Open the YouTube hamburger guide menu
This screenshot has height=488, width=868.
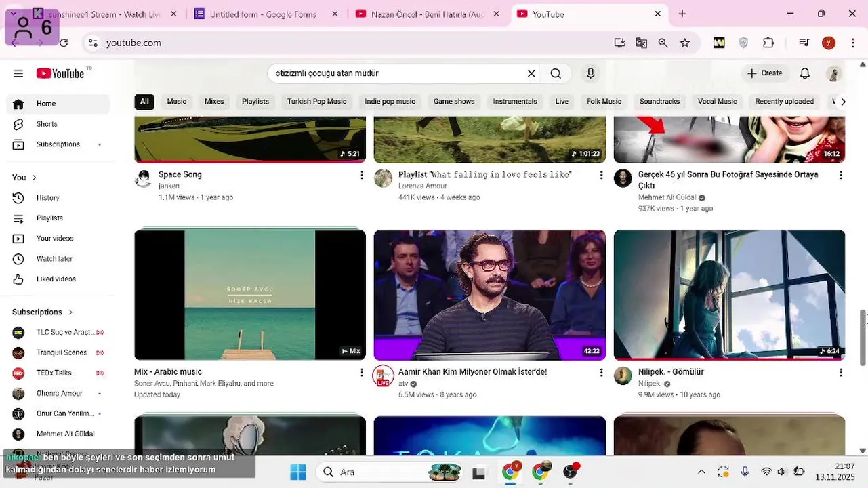18,73
